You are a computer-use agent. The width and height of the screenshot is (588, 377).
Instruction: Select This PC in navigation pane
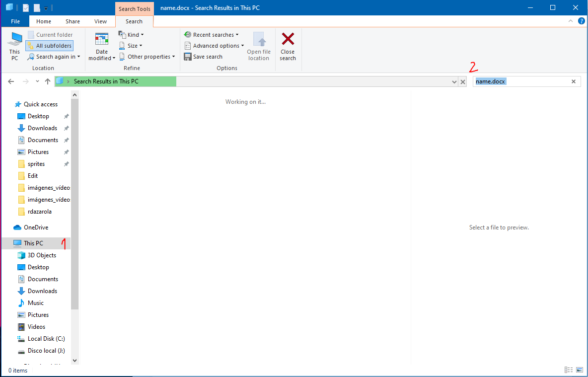click(x=33, y=243)
